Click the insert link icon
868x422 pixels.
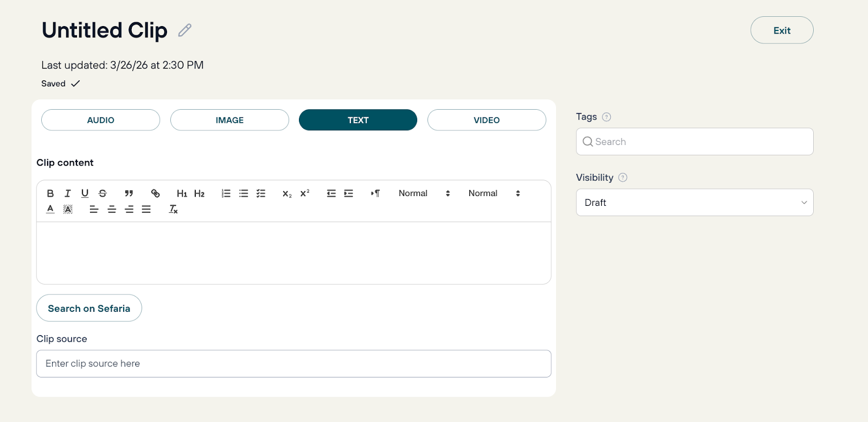[x=155, y=193]
